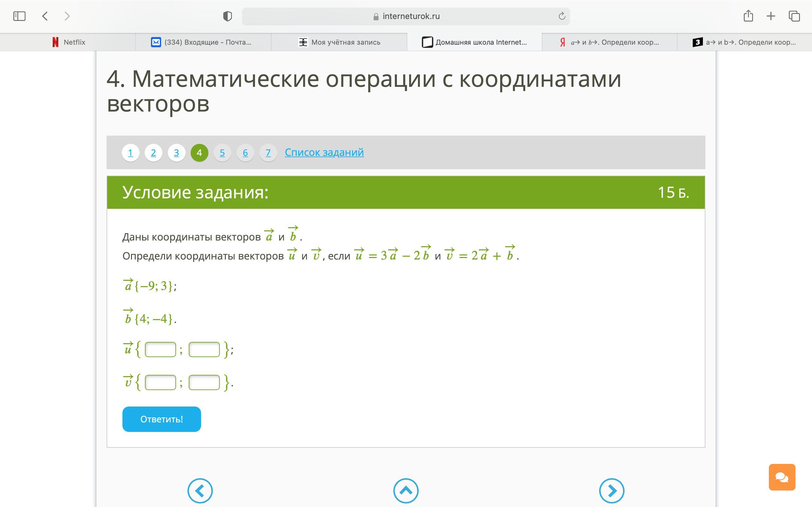This screenshot has height=507, width=812.
Task: Switch to the Входящие mail tab
Action: point(203,42)
